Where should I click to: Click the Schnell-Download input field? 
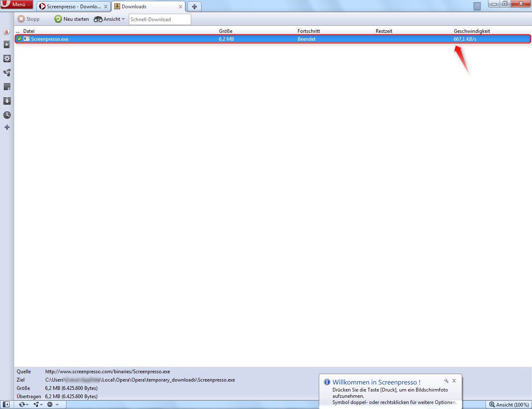point(160,19)
